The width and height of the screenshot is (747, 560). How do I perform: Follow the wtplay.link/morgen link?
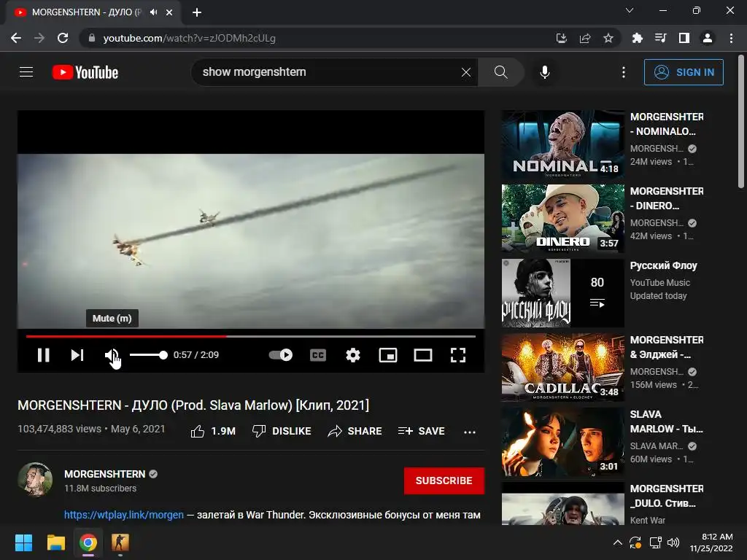(x=124, y=515)
